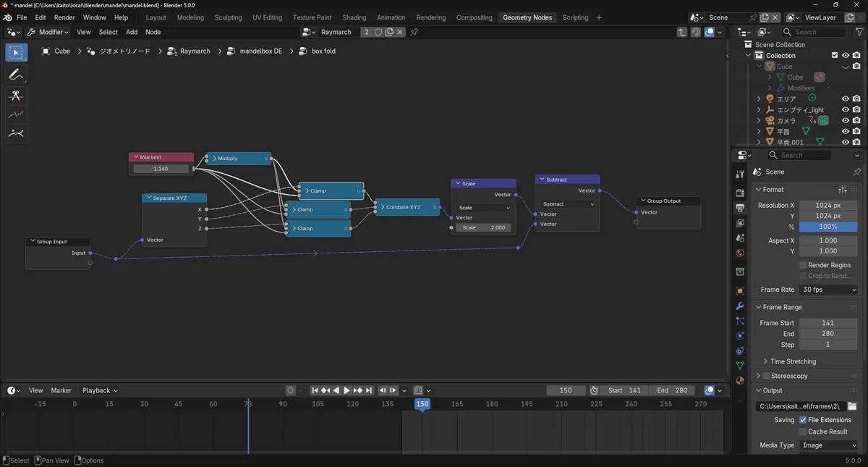Jump to the timeline's first frame
The height and width of the screenshot is (467, 868).
pyautogui.click(x=315, y=390)
